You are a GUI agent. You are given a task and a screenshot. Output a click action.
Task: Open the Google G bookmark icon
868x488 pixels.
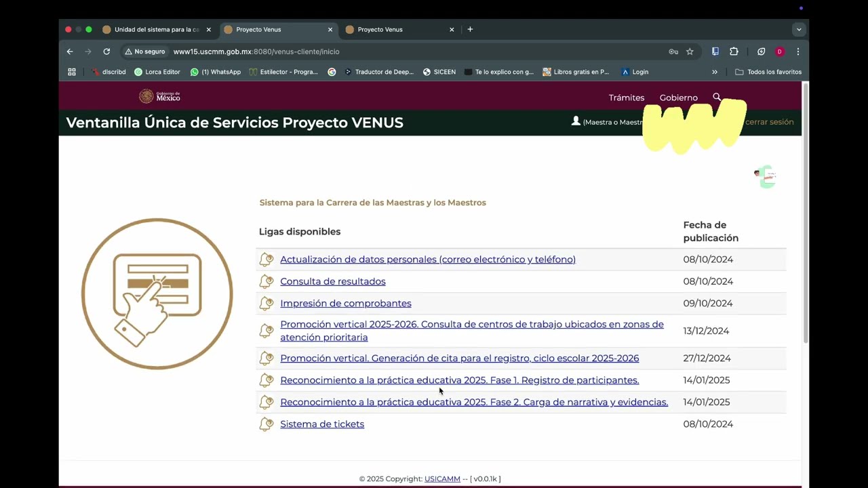[332, 72]
